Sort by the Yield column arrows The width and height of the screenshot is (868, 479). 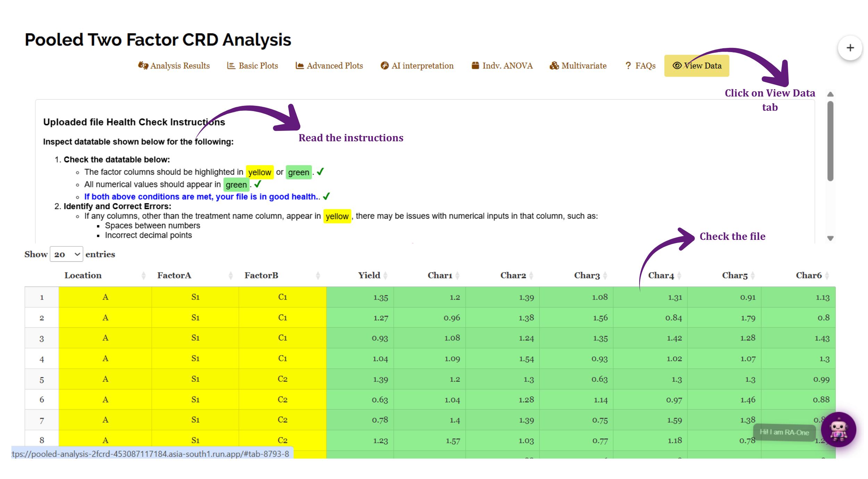point(385,276)
